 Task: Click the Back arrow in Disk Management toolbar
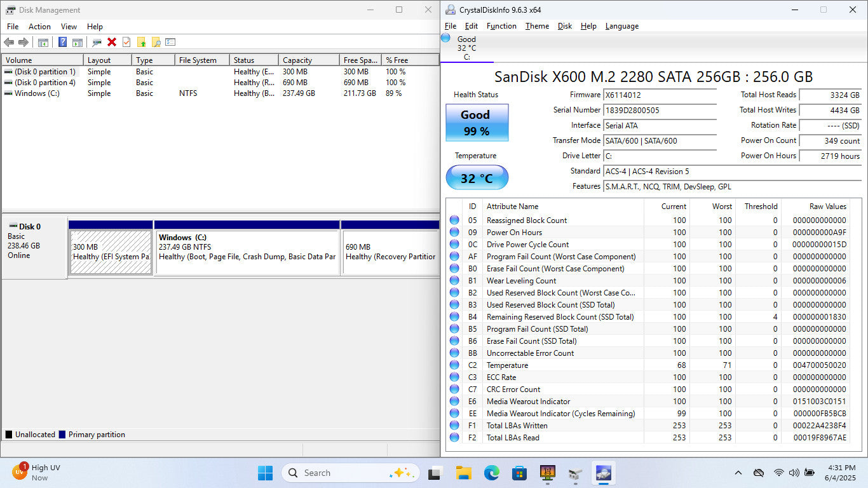[x=9, y=42]
